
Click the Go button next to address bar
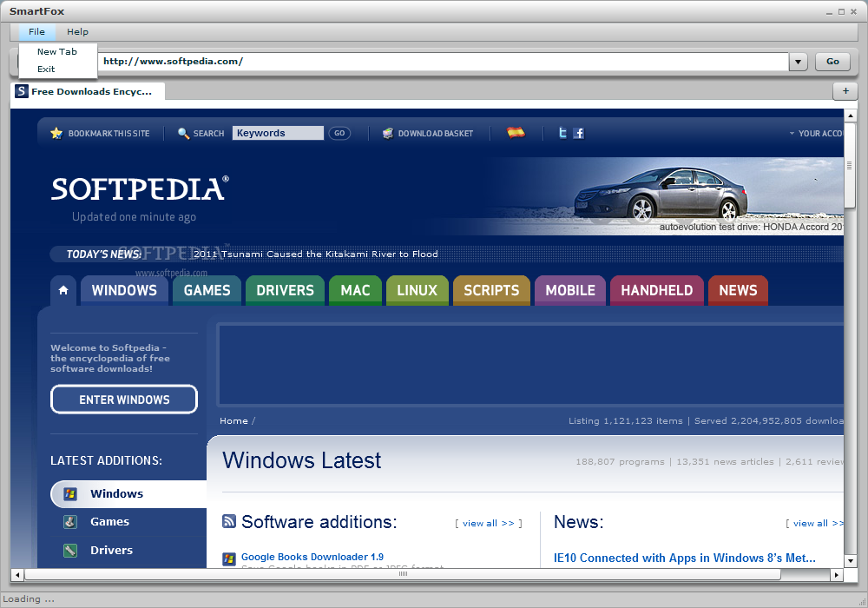832,62
